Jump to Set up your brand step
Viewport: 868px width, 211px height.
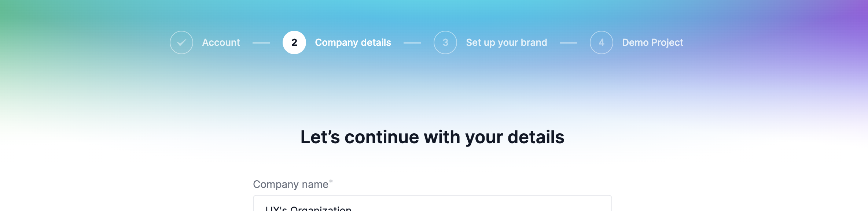pos(506,42)
